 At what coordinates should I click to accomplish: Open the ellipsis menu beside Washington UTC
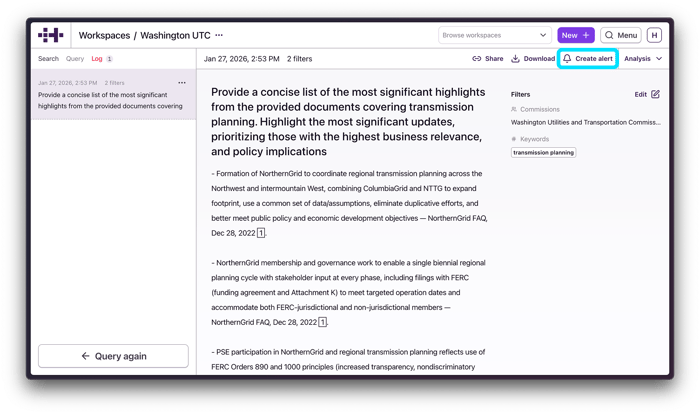[219, 35]
